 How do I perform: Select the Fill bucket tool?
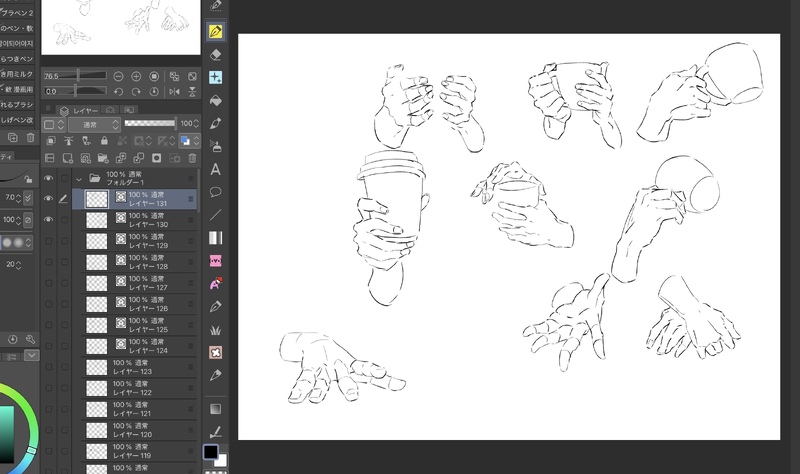[215, 100]
